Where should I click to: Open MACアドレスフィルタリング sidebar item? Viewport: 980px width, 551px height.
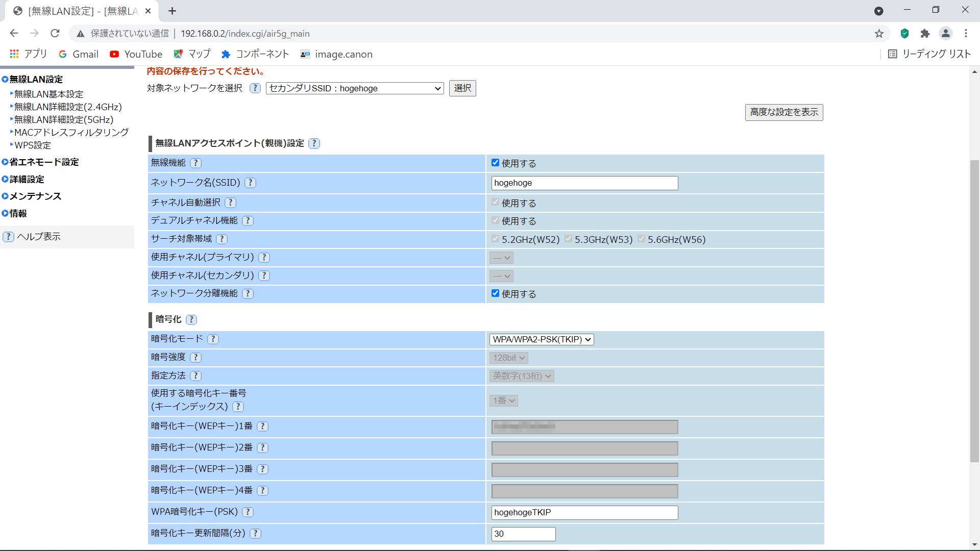click(71, 133)
